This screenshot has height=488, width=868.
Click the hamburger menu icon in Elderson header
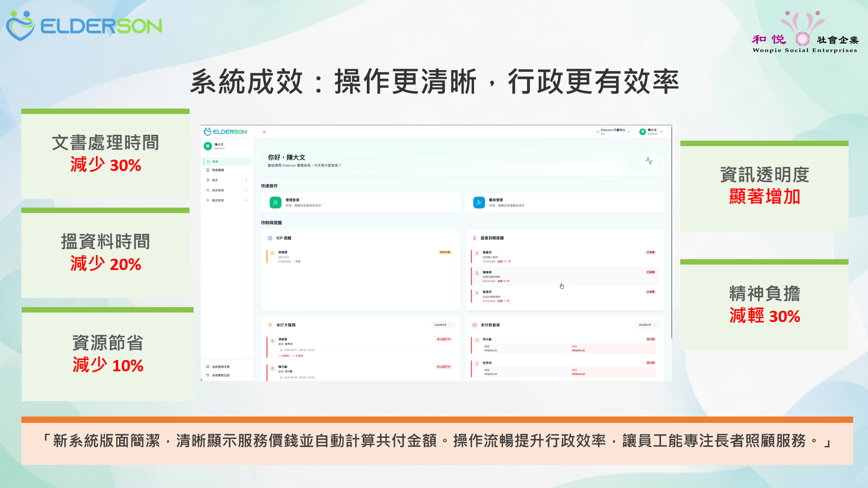(264, 132)
